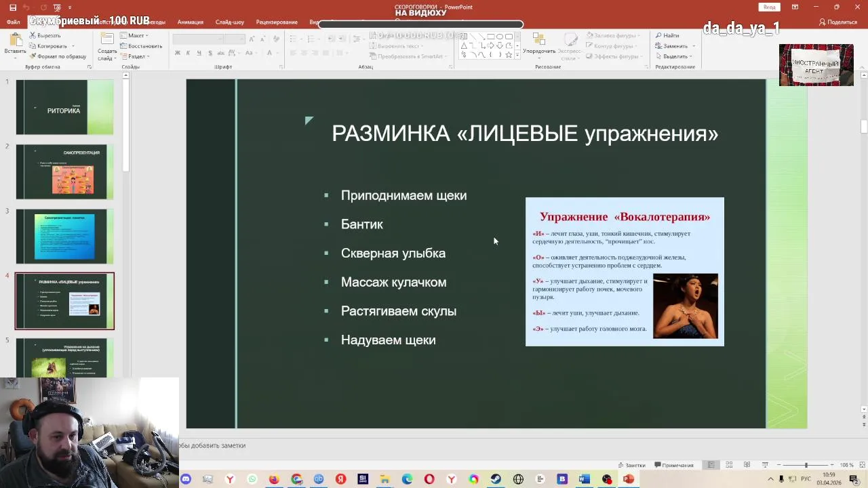The height and width of the screenshot is (488, 868).
Task: Click the Вход sign-in button
Action: [770, 7]
